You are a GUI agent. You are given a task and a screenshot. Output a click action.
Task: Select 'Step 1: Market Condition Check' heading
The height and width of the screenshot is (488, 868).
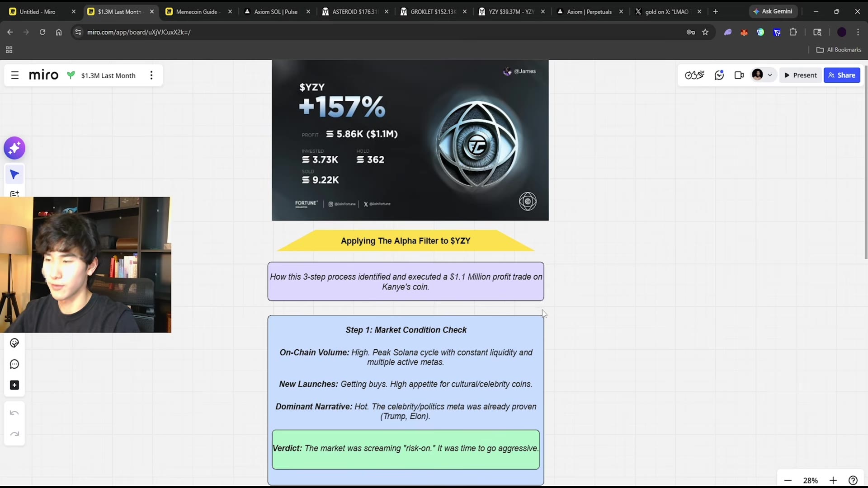coord(406,330)
